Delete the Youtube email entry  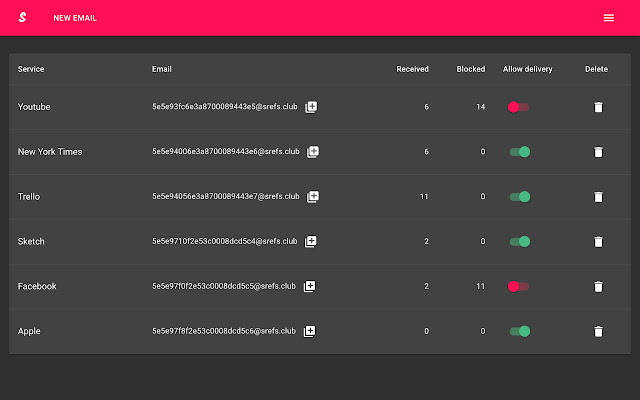pos(598,107)
